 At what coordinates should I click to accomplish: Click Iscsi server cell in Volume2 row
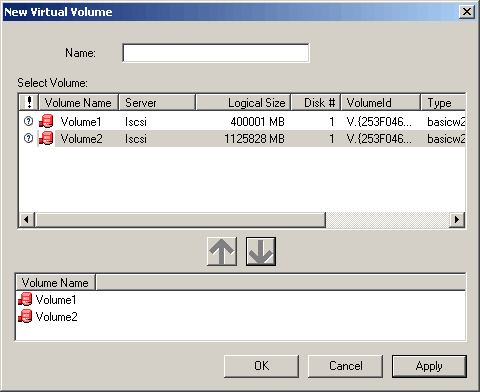(136, 138)
